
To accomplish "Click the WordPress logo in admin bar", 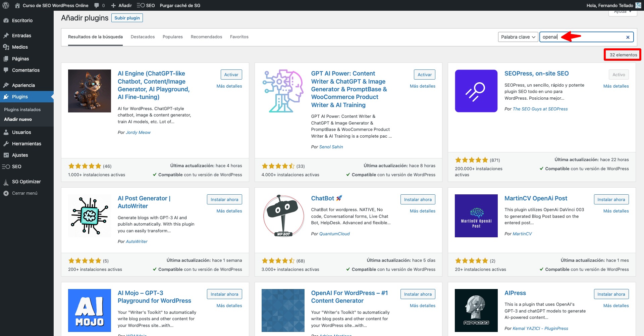I will pyautogui.click(x=6, y=5).
